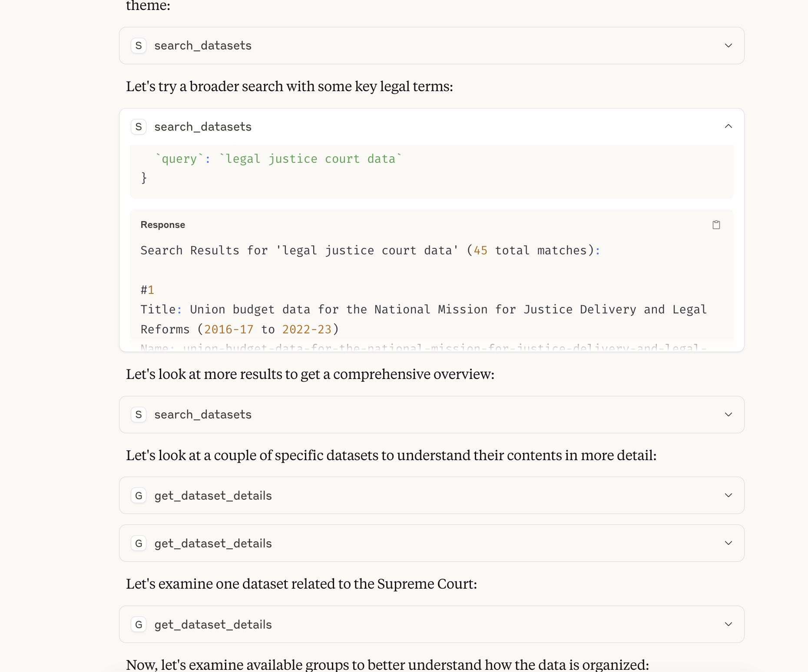This screenshot has height=672, width=808.
Task: Click the S icon of the topmost search_datasets block
Action: (x=139, y=46)
